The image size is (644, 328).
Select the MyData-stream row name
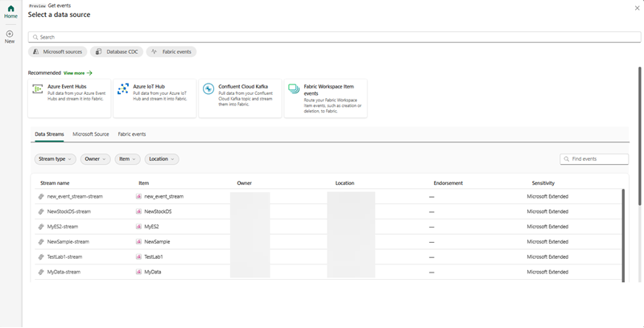click(64, 272)
